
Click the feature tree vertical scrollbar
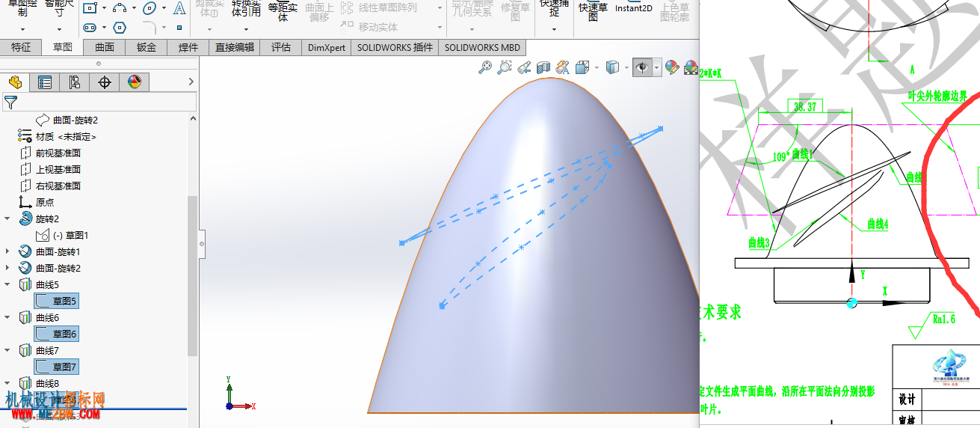(x=193, y=275)
